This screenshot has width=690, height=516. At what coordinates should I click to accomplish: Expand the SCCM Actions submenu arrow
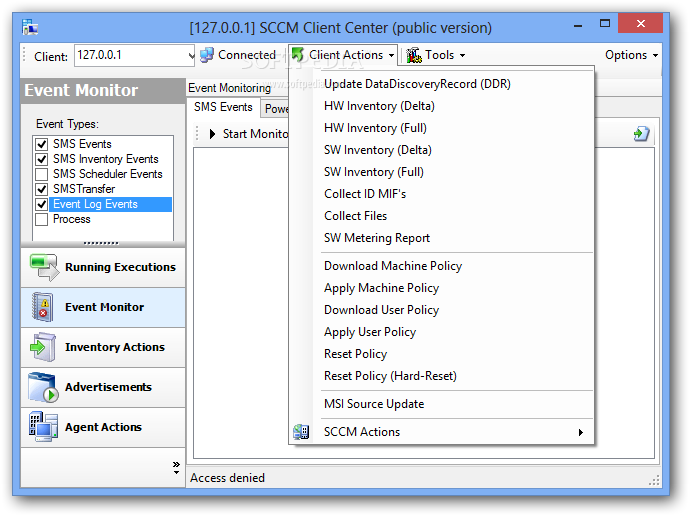coord(581,432)
